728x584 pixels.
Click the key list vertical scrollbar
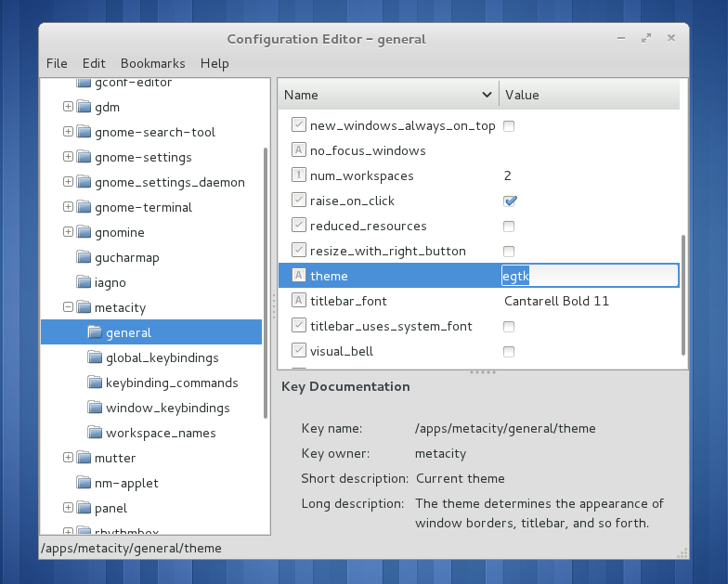[x=683, y=295]
